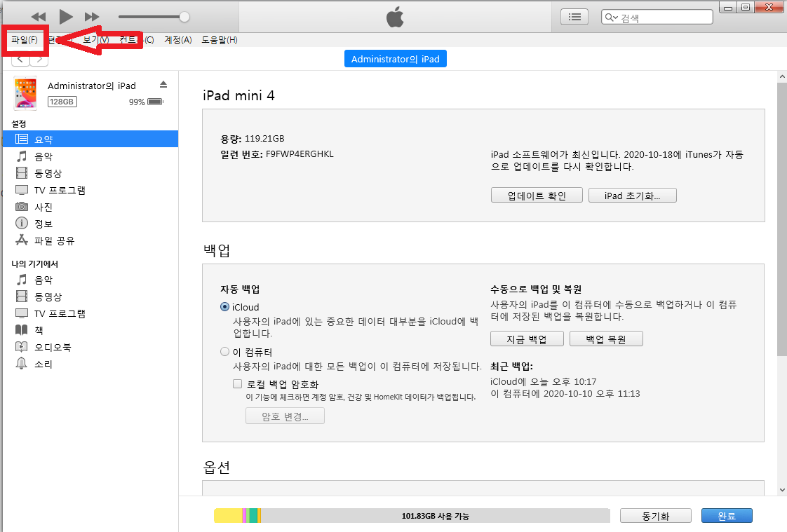
Task: Click the 128GB capacity badge
Action: (62, 102)
